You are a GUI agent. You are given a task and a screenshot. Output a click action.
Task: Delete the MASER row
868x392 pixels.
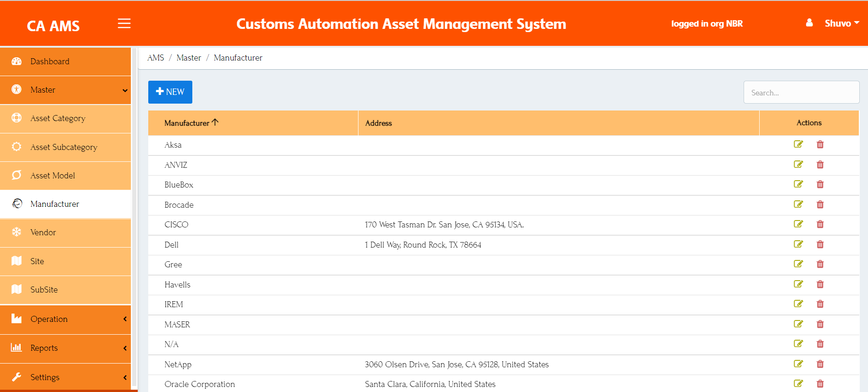point(820,324)
